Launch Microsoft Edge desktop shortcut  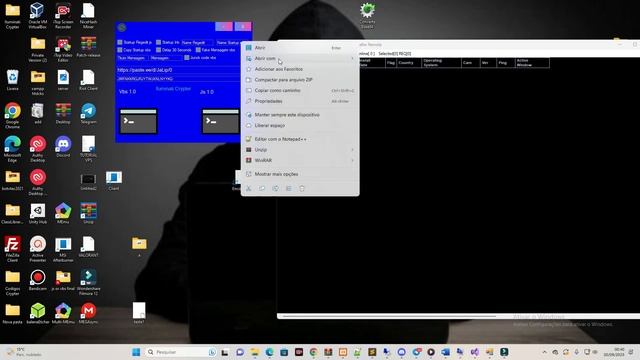(x=12, y=149)
